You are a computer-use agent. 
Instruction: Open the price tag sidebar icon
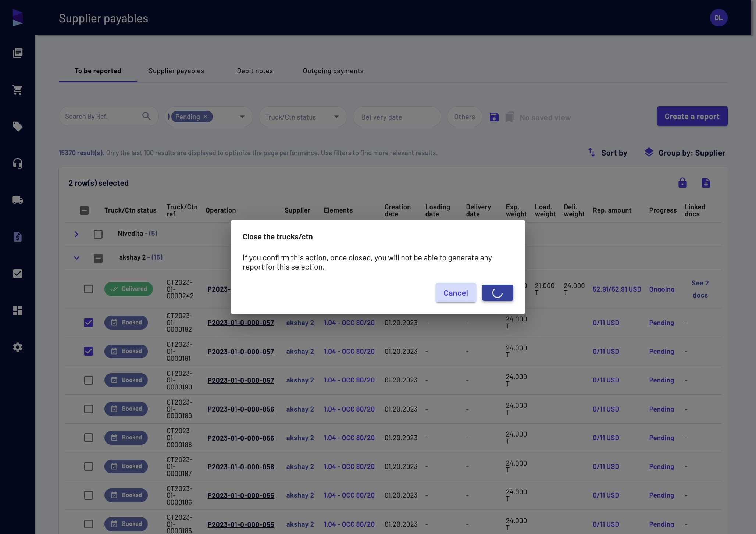[x=18, y=127]
